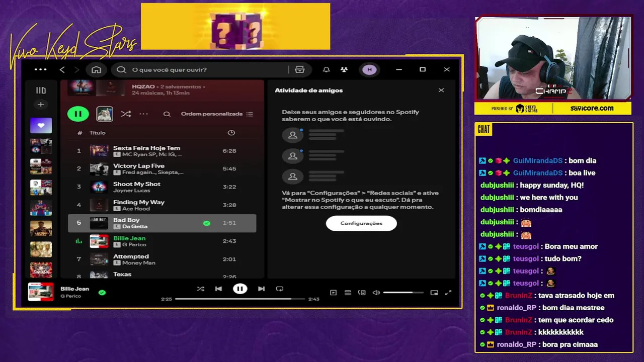644x362 pixels.
Task: Select track 'Billie Jean' in the list
Action: (162, 241)
